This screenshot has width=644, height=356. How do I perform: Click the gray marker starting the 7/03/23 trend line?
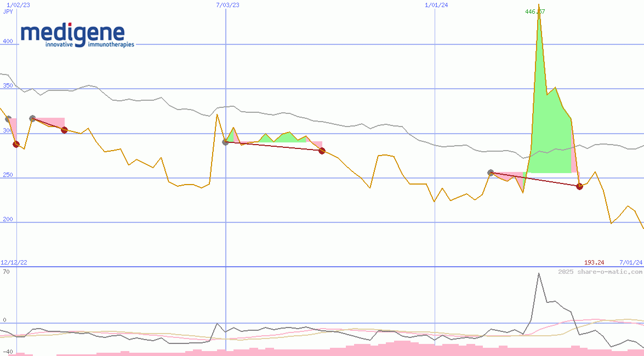pos(225,142)
